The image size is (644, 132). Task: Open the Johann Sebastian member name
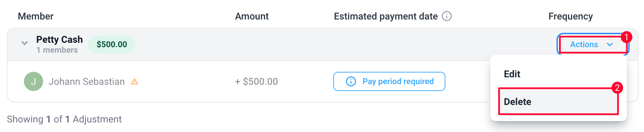[x=86, y=82]
